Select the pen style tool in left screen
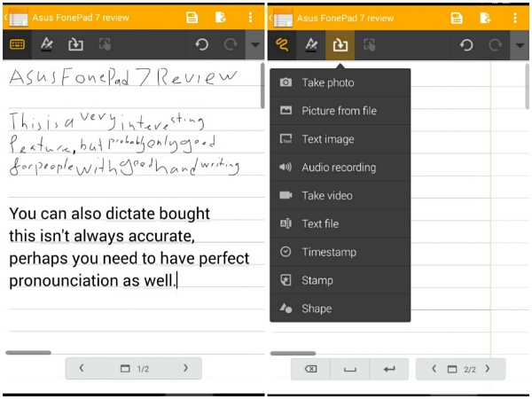 [46, 44]
